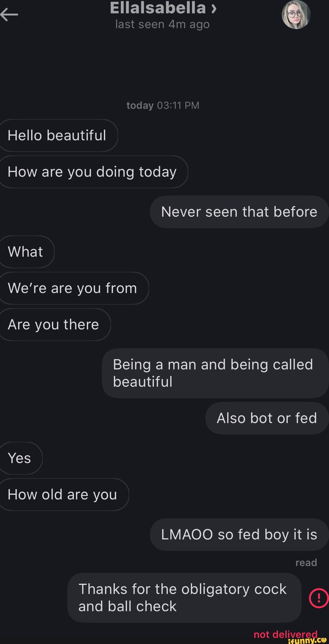This screenshot has width=329, height=644.
Task: Select the 'How are you doing today' message
Action: coord(92,172)
